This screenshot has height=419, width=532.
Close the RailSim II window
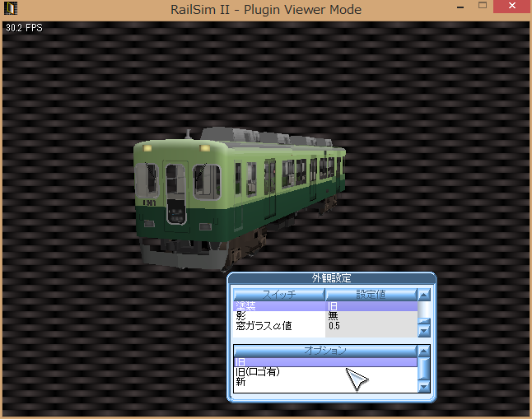[x=512, y=6]
